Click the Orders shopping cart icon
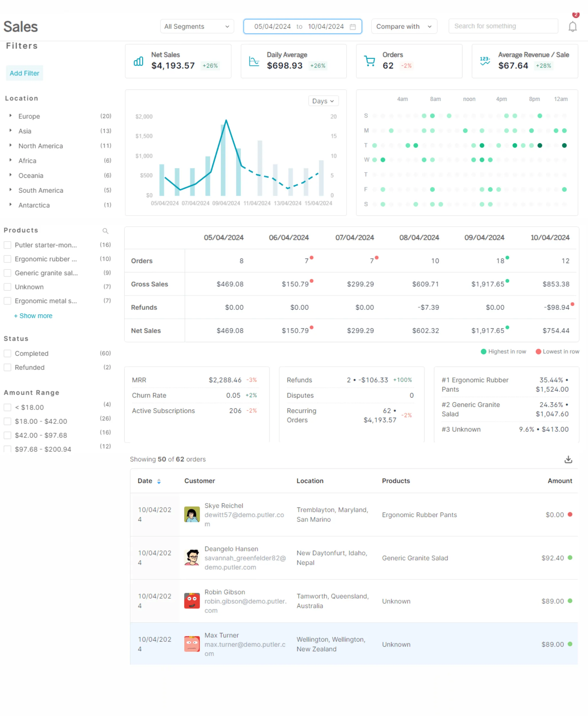Screen dimensions: 588x716 (369, 61)
